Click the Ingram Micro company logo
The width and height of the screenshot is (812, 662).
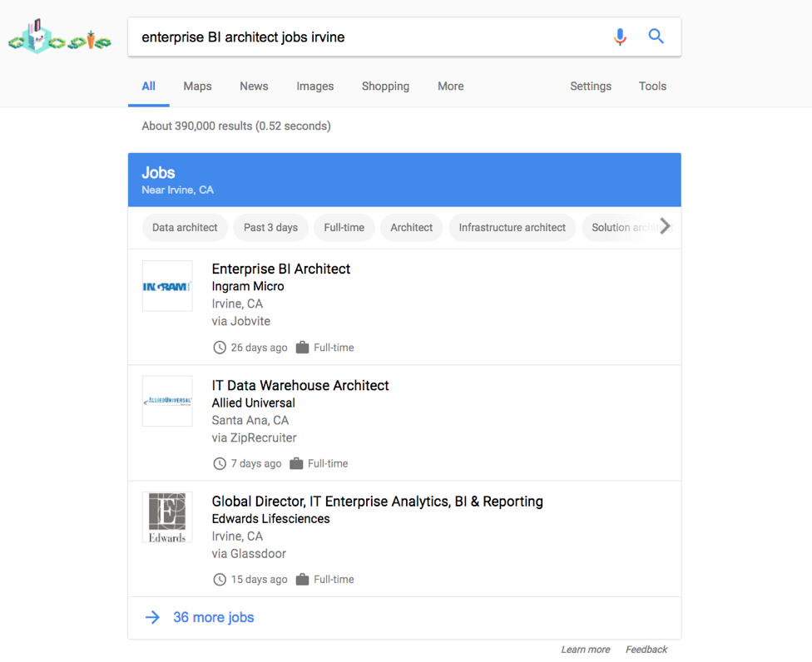(167, 286)
